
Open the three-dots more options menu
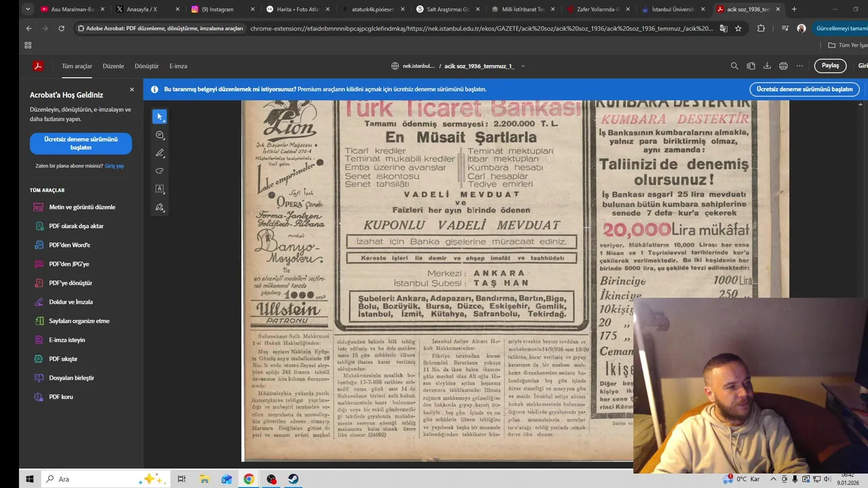pyautogui.click(x=800, y=66)
